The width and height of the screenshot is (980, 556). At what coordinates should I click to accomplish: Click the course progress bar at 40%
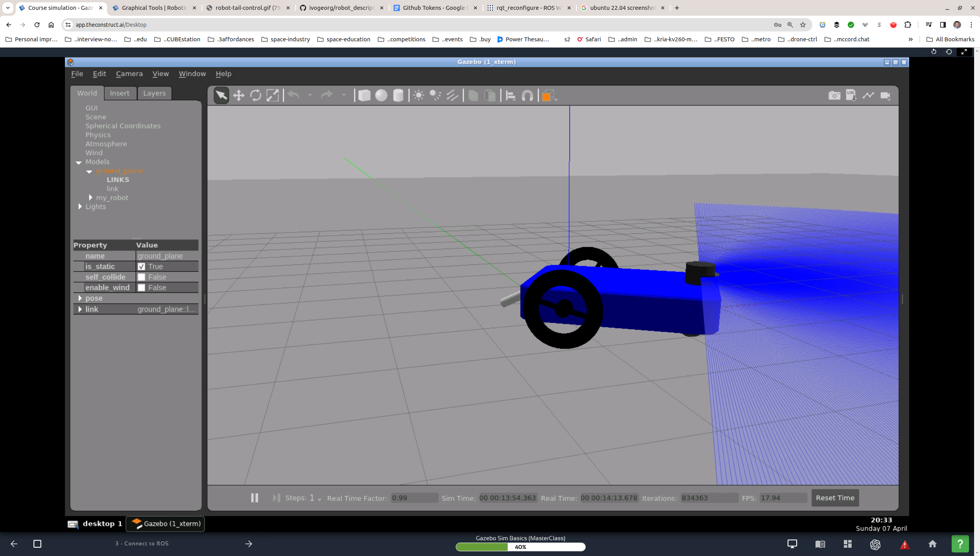(x=520, y=547)
